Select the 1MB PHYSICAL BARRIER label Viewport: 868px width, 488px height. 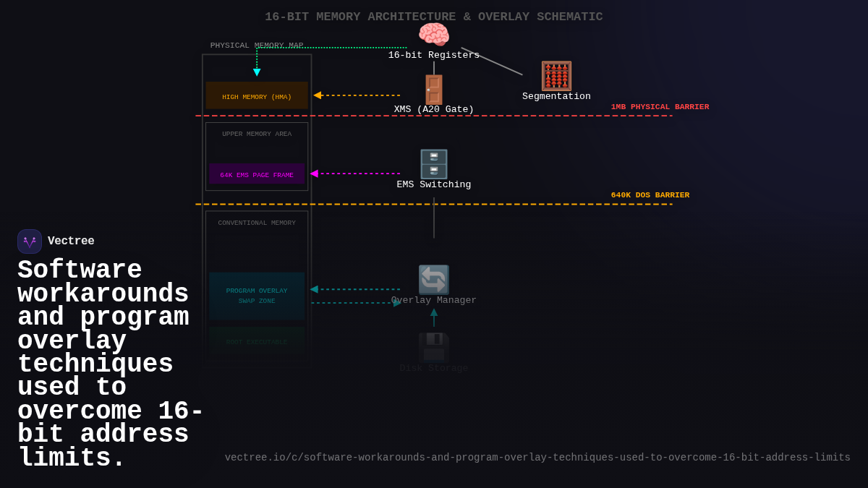660,106
